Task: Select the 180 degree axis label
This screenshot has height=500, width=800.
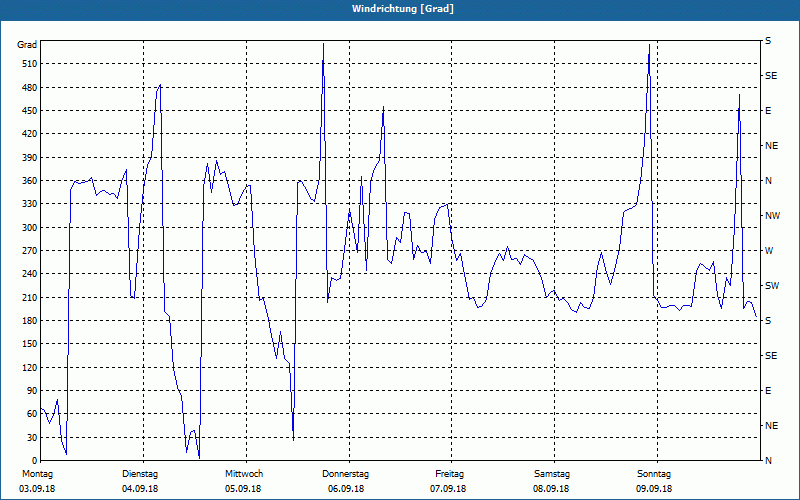Action: 30,321
